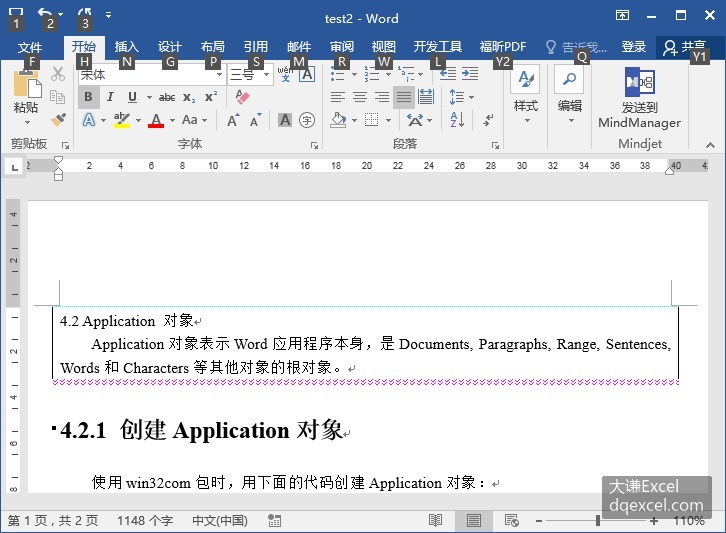Toggle distributed alignment
Screen dimensions: 726x533
point(426,97)
